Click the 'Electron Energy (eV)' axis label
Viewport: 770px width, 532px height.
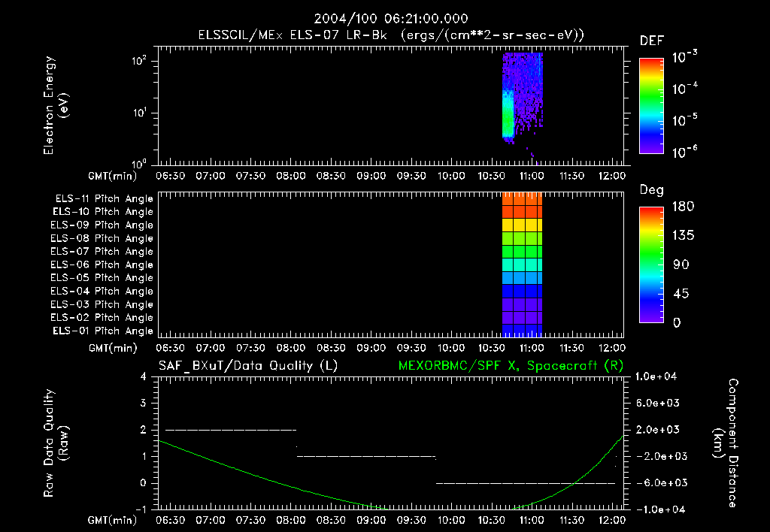tap(56, 105)
